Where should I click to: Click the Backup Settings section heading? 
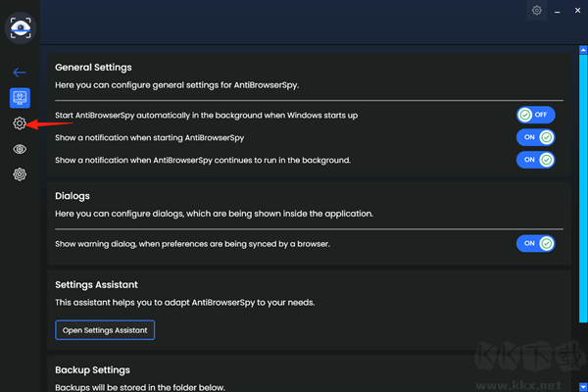click(93, 370)
